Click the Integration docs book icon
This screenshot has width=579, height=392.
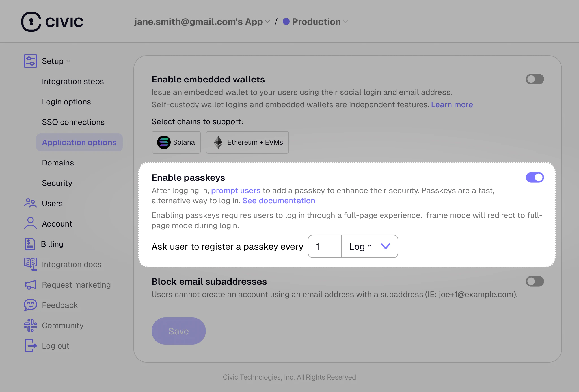30,264
